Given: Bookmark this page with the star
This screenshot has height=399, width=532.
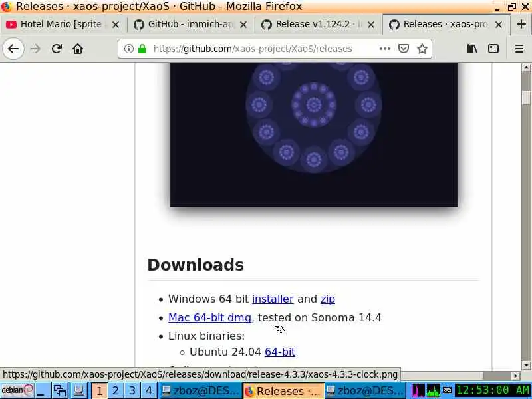Looking at the screenshot, I should click(422, 49).
